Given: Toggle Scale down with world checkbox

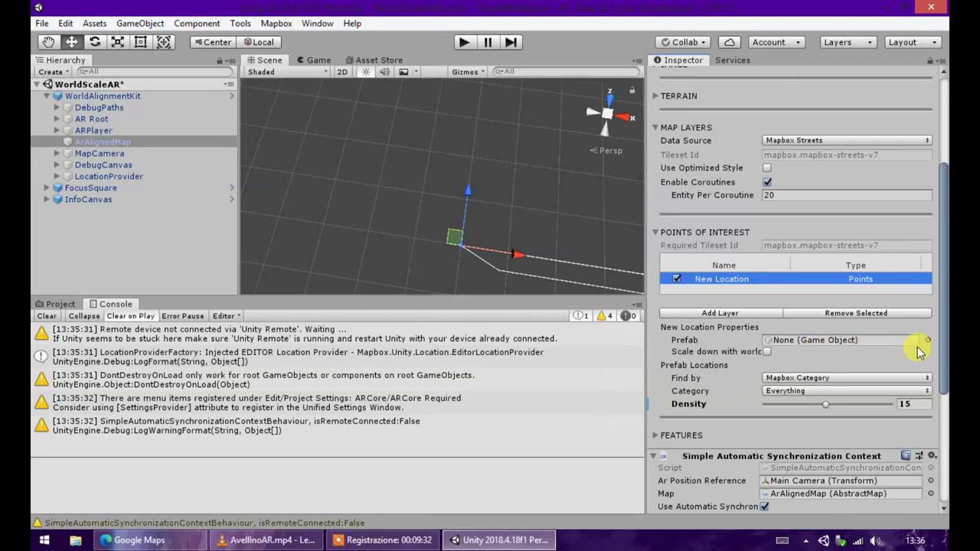Looking at the screenshot, I should tap(767, 352).
